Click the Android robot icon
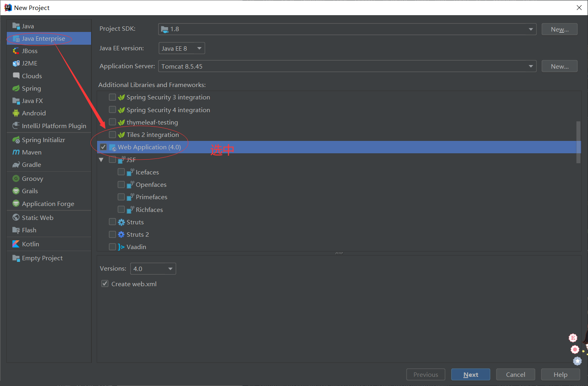Viewport: 588px width, 386px height. (x=16, y=113)
